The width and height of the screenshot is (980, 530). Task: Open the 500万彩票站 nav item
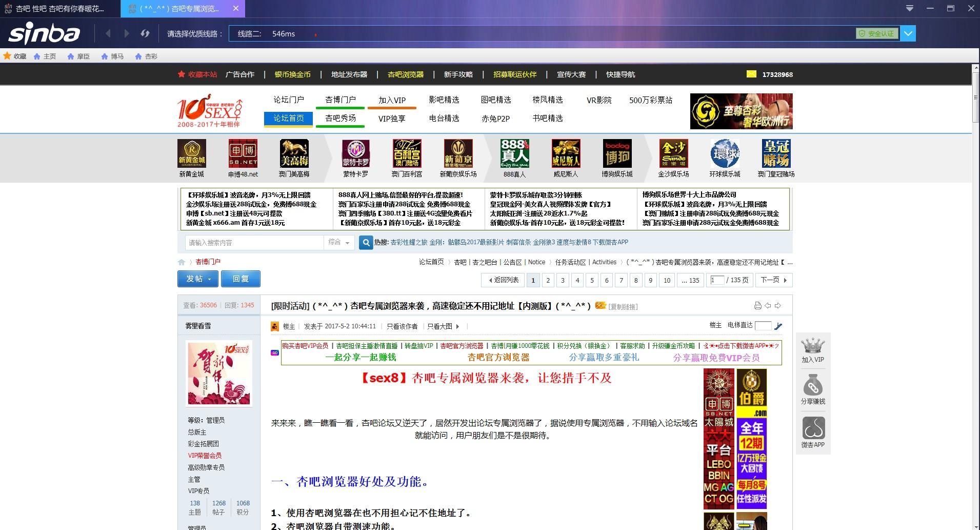click(x=651, y=100)
